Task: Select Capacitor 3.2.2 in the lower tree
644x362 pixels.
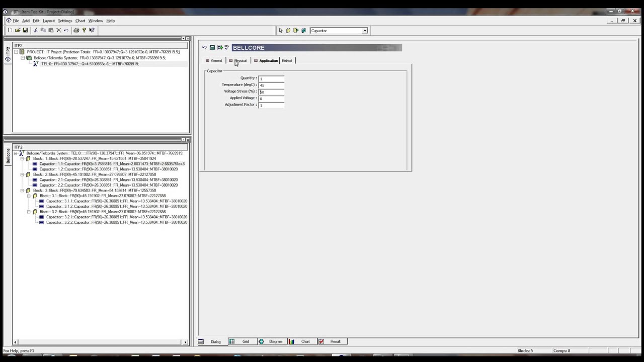Action: tap(117, 222)
